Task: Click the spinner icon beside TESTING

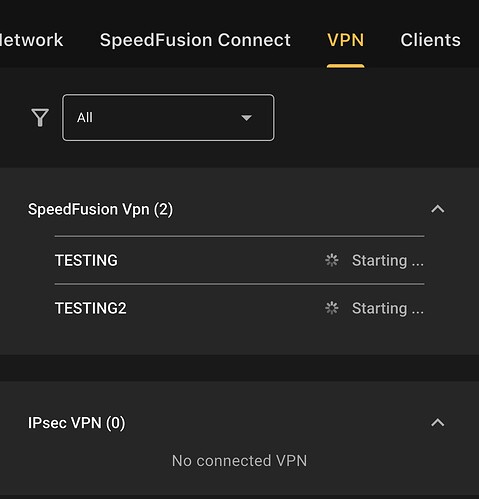Action: pos(332,260)
